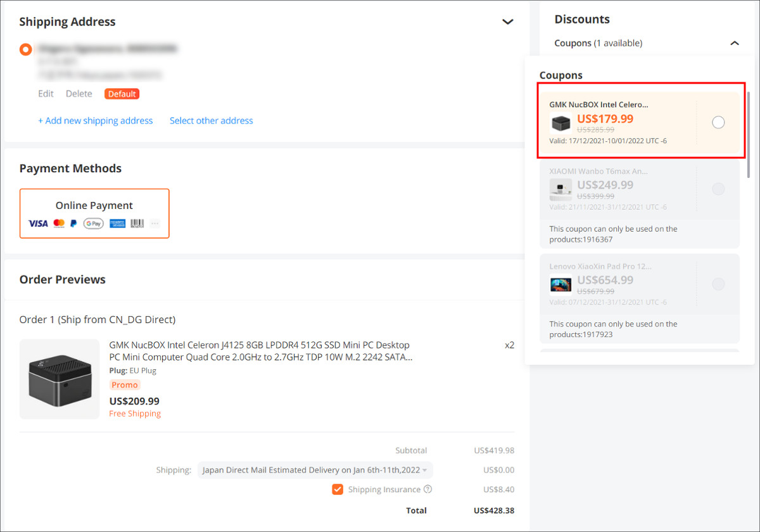The image size is (760, 532).
Task: Collapse the Shipping Address section
Action: [x=507, y=22]
